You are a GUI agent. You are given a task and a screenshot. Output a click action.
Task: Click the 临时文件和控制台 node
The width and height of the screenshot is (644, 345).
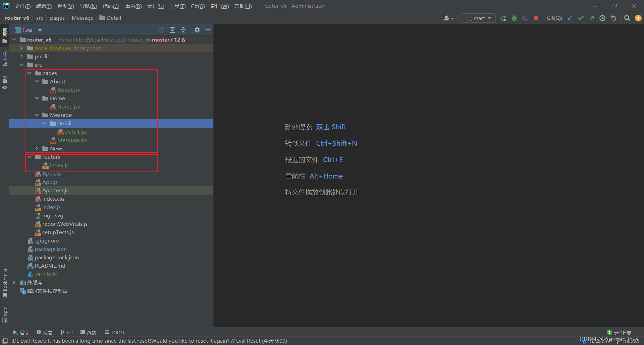pos(47,291)
